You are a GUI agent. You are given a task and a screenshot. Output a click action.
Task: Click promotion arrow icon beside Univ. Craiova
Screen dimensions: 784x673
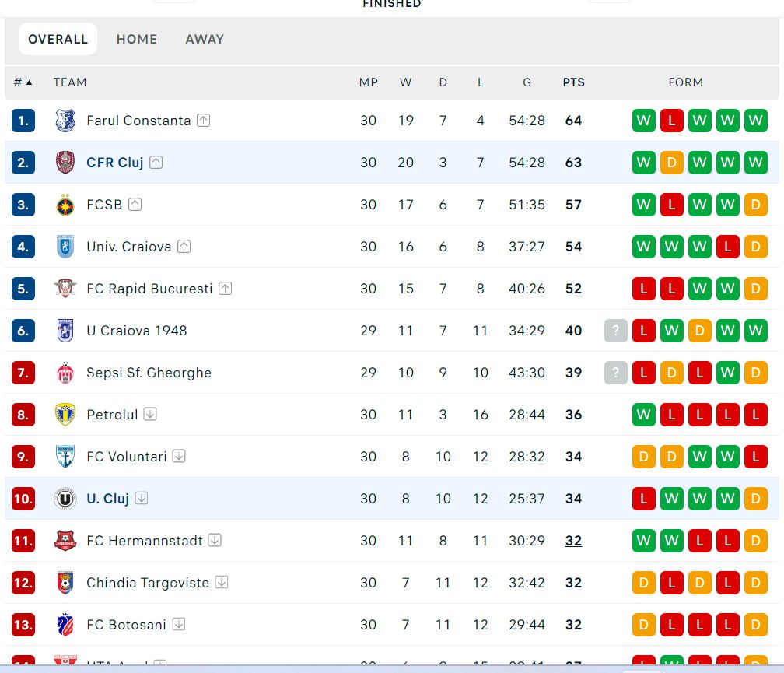184,247
